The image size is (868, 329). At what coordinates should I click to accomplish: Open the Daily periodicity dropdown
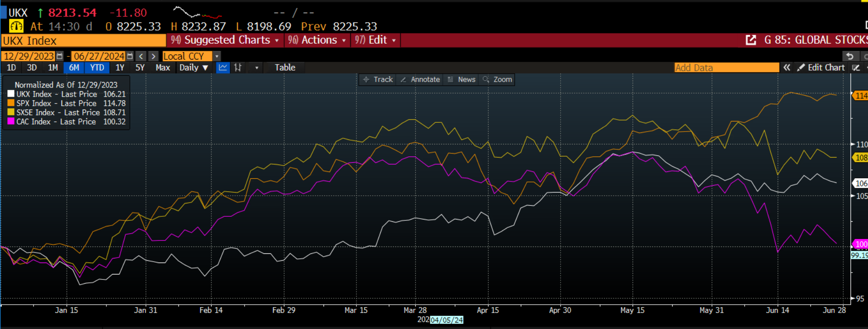[x=194, y=67]
